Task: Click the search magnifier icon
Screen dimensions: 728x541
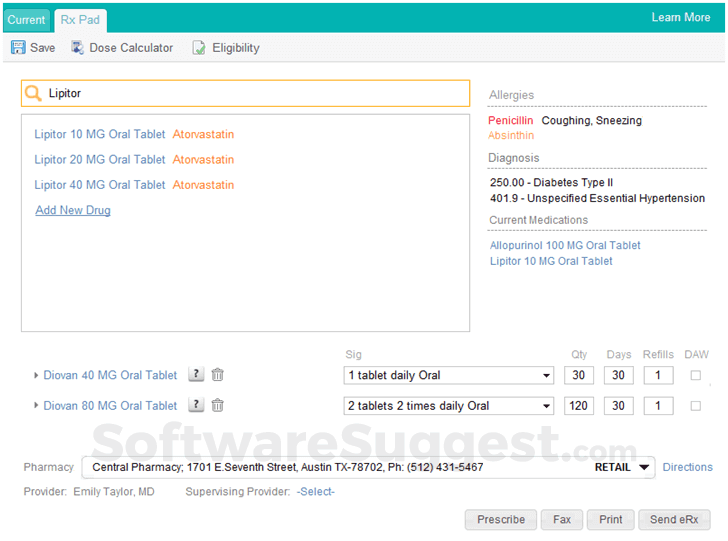Action: (x=34, y=93)
